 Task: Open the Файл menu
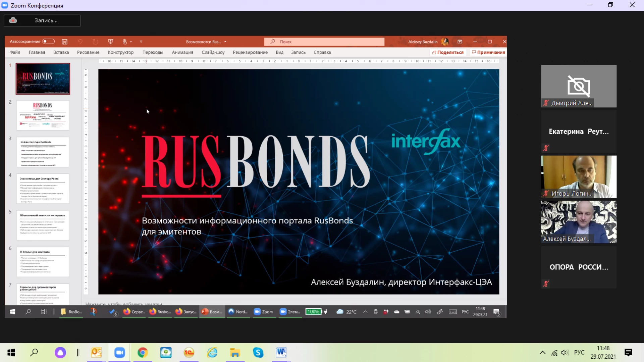(15, 52)
